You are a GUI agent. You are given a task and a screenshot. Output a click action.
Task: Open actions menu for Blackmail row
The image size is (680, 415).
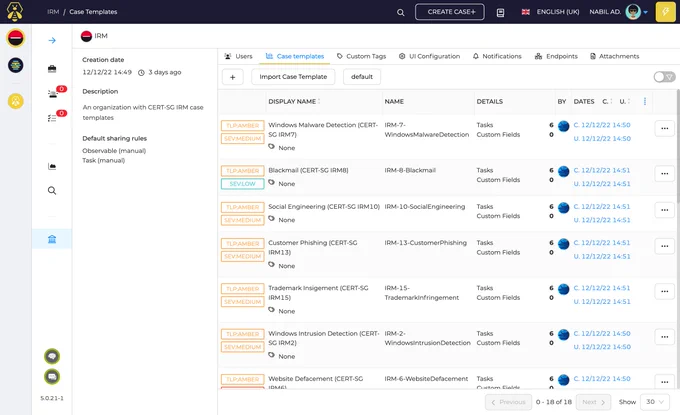point(664,173)
